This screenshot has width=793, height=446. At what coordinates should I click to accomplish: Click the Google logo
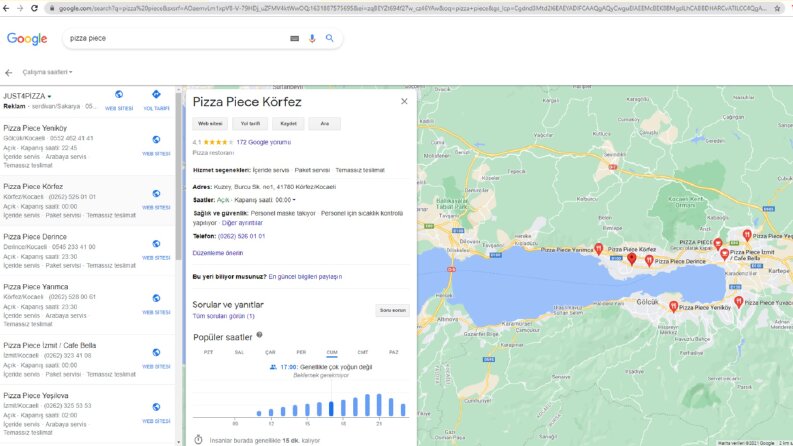pos(27,39)
